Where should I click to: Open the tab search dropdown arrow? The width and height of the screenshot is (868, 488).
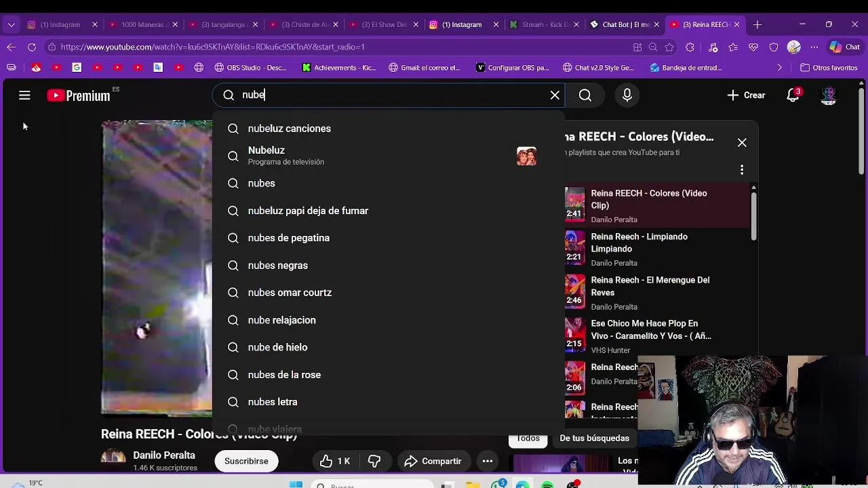tap(12, 25)
